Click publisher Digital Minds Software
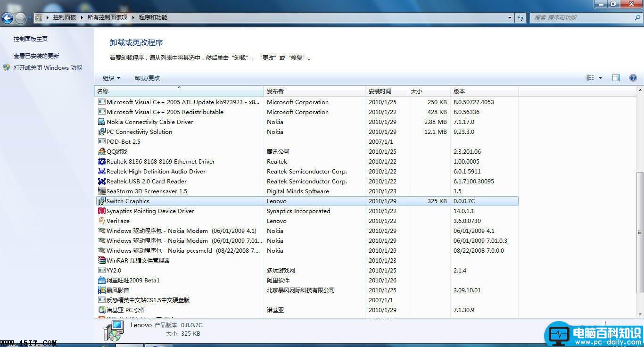644x347 pixels. coord(298,191)
